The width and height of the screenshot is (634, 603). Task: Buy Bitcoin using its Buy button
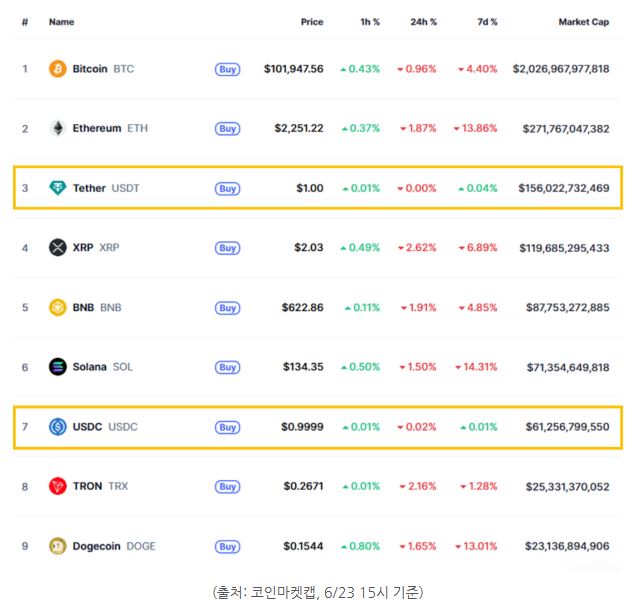click(227, 69)
